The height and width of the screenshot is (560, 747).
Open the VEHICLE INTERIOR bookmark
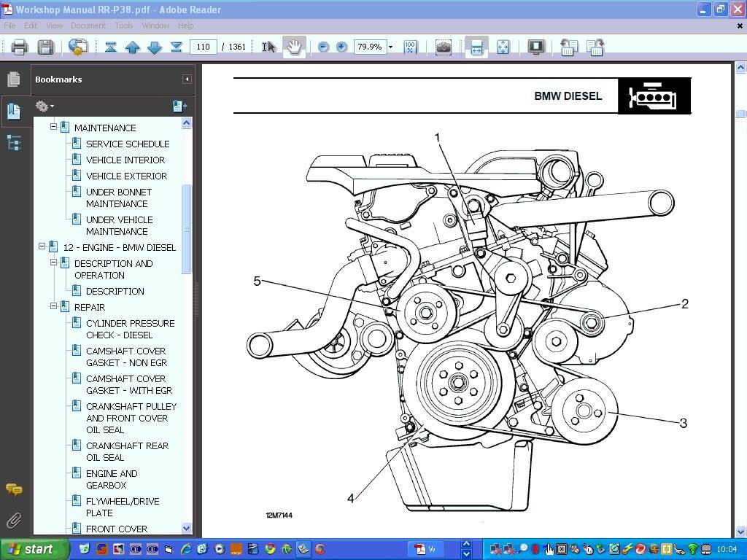coord(125,160)
